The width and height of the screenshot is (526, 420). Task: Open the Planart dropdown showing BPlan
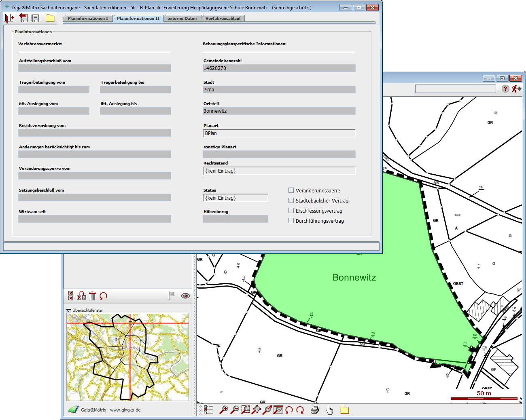click(279, 133)
